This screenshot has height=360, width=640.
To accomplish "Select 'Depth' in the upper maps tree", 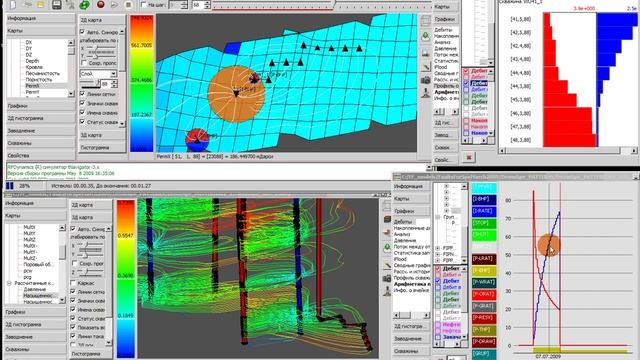I will click(32, 61).
